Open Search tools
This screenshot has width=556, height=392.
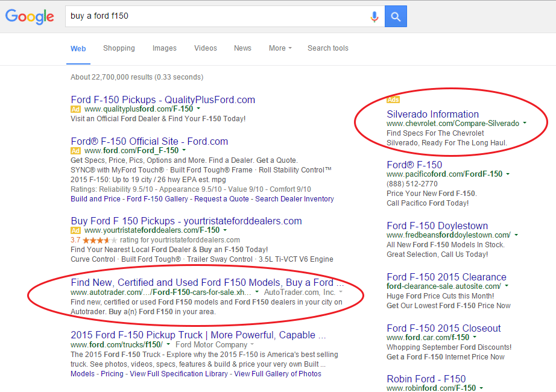327,48
